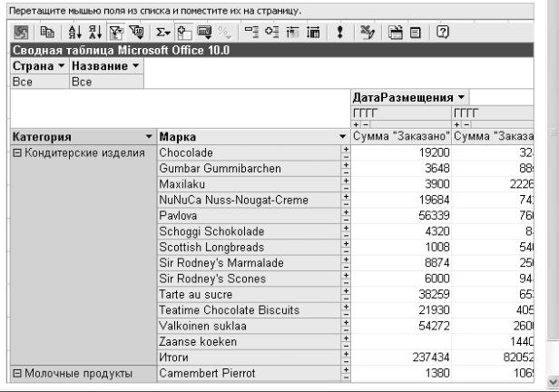The image size is (559, 392).
Task: Open the Марка field dropdown arrow
Action: click(x=343, y=136)
